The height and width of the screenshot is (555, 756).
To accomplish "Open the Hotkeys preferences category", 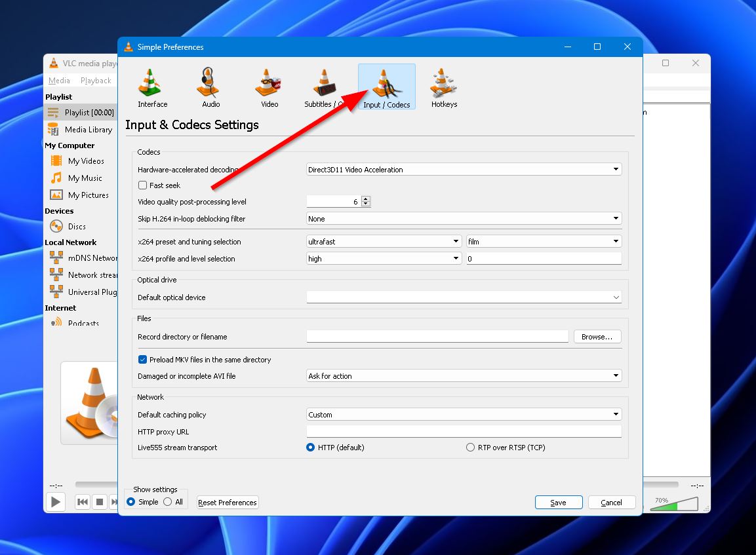I will pos(444,88).
